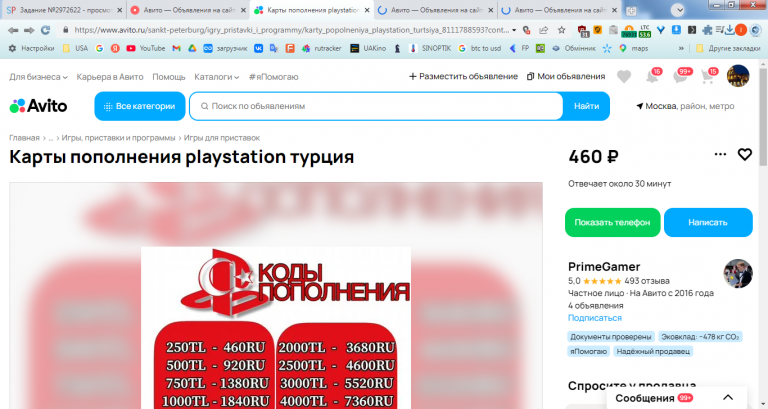Open the Настройки bookmark
Viewport: 768px width, 409px height.
[x=31, y=48]
